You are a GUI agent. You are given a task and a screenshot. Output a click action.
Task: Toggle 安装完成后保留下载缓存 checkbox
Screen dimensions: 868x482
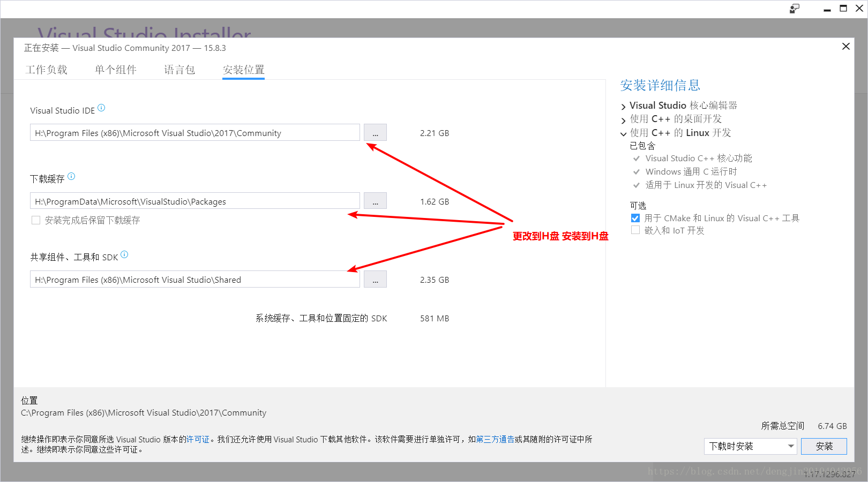(x=36, y=220)
